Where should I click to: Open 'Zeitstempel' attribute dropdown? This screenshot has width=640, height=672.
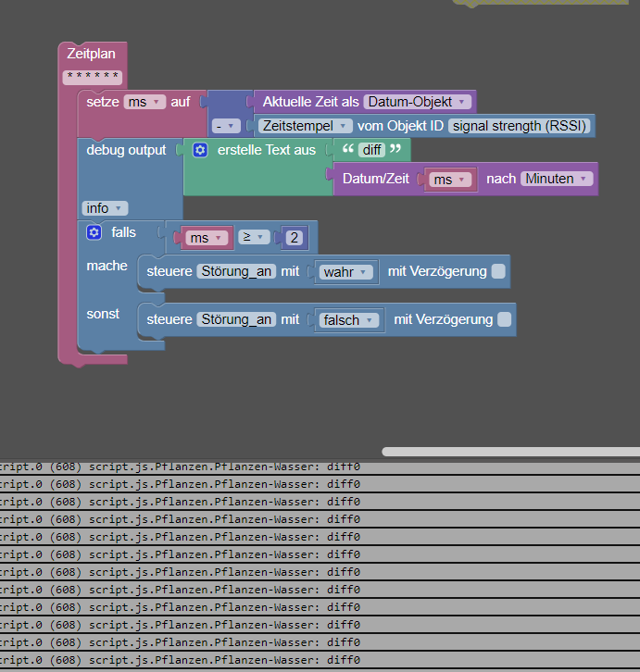point(305,126)
